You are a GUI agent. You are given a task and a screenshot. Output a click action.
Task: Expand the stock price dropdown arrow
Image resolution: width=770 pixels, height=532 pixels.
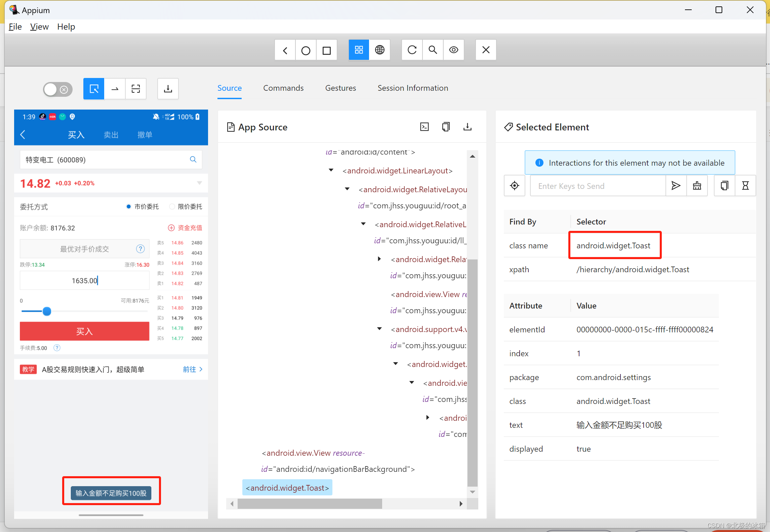(199, 183)
